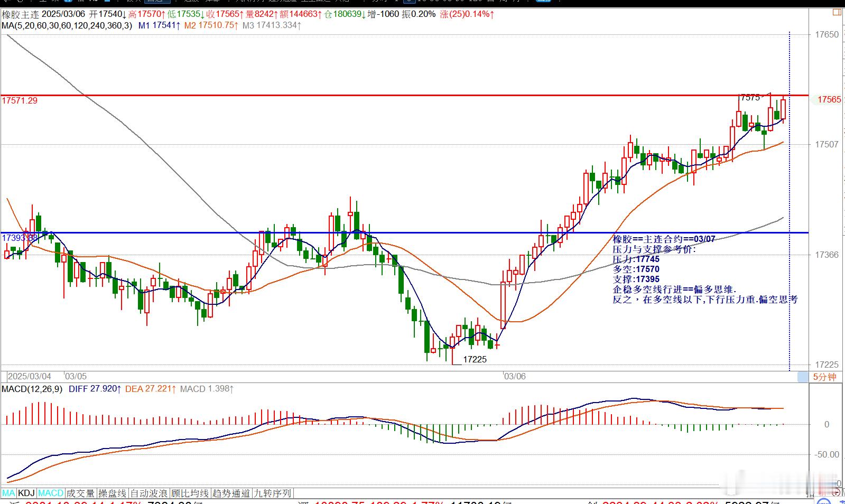Viewport: 845px width, 504px height.
Task: Click the 橡胶==主连合约==03/07 annotation heading
Action: click(664, 239)
